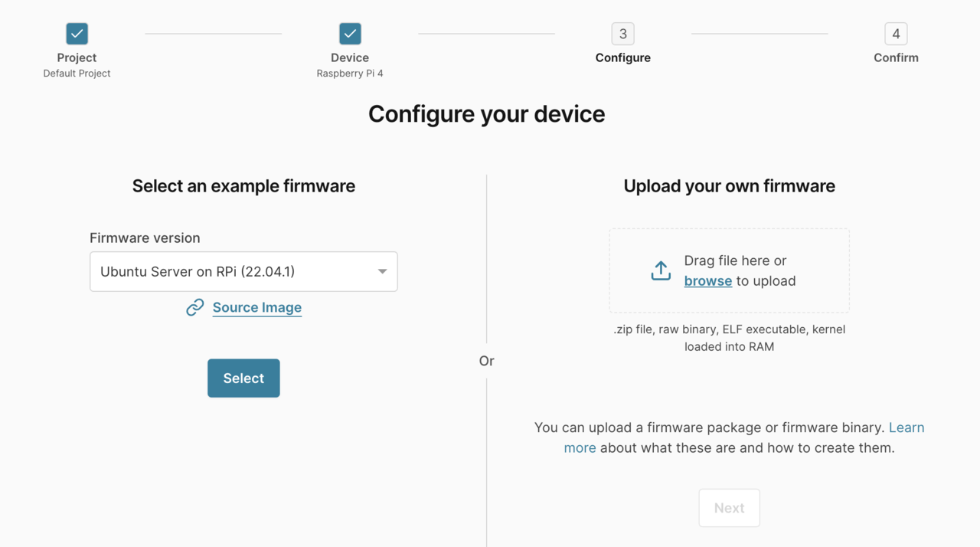Click the Next button
Image resolution: width=980 pixels, height=547 pixels.
tap(729, 507)
